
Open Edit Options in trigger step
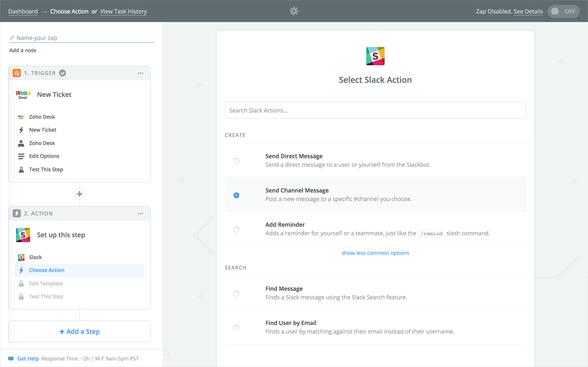(44, 156)
